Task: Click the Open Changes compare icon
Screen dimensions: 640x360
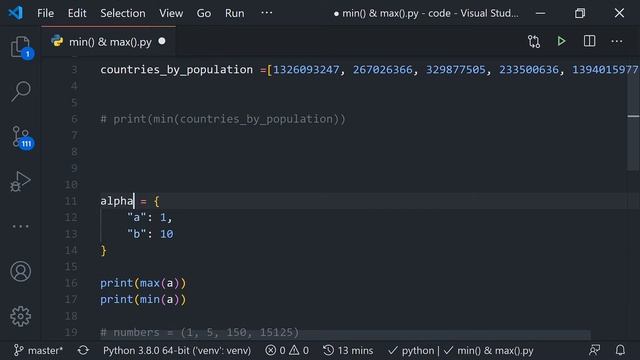Action: [534, 41]
